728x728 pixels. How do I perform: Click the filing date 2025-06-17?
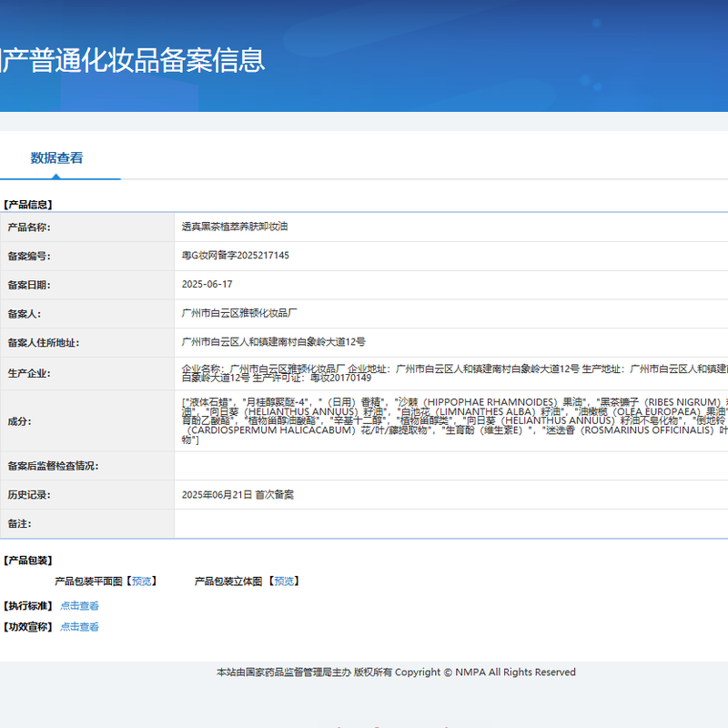tap(207, 285)
